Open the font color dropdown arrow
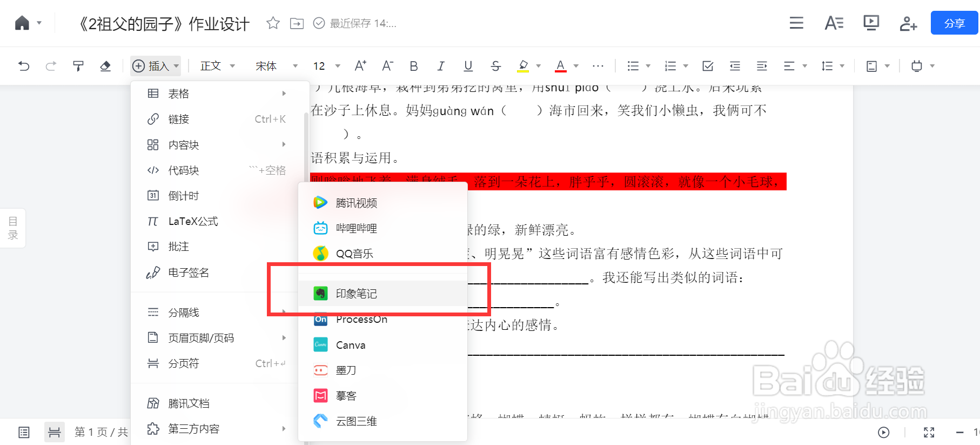The image size is (980, 445). [576, 66]
